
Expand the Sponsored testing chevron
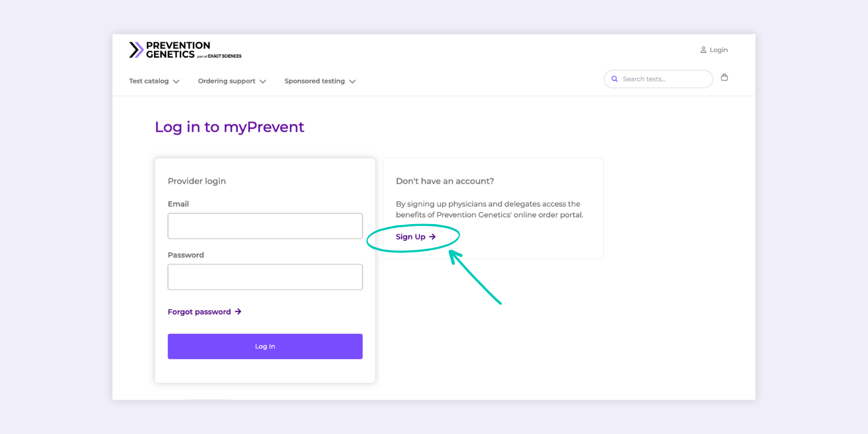(x=353, y=81)
